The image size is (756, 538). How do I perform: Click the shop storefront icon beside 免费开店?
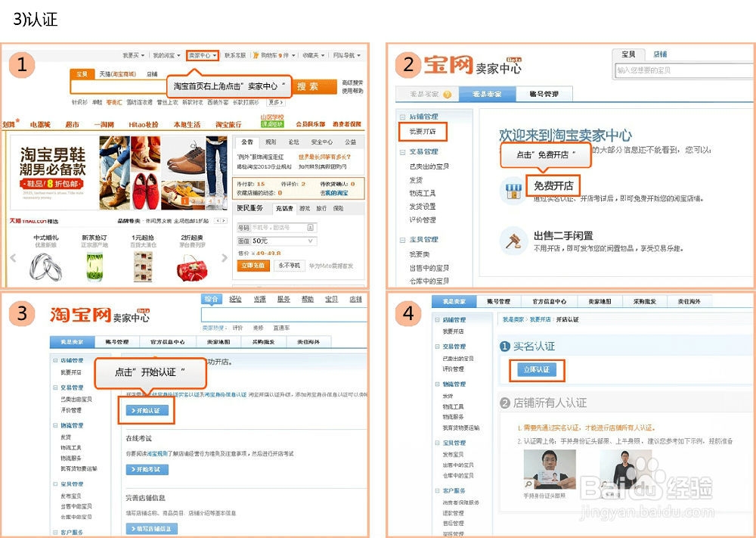tap(513, 191)
